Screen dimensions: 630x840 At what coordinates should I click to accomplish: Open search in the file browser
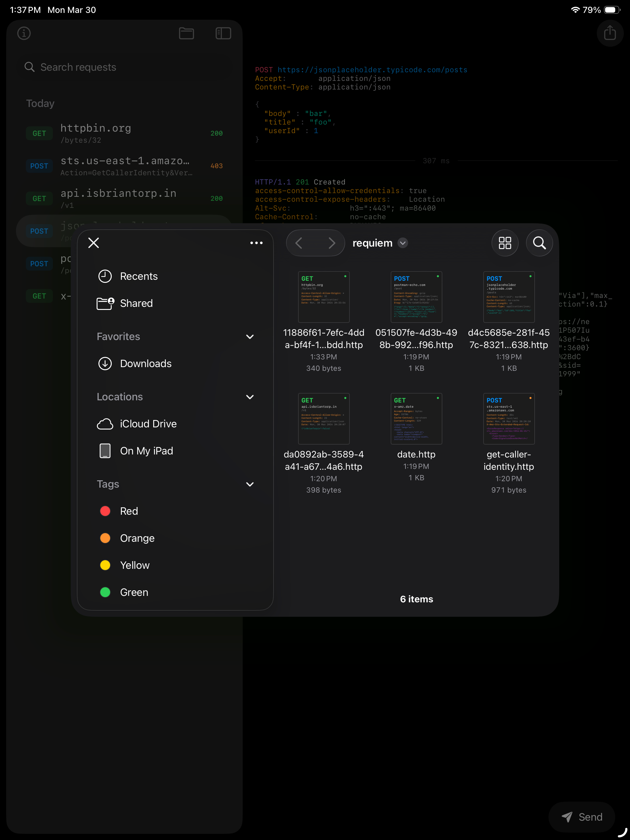(x=539, y=243)
